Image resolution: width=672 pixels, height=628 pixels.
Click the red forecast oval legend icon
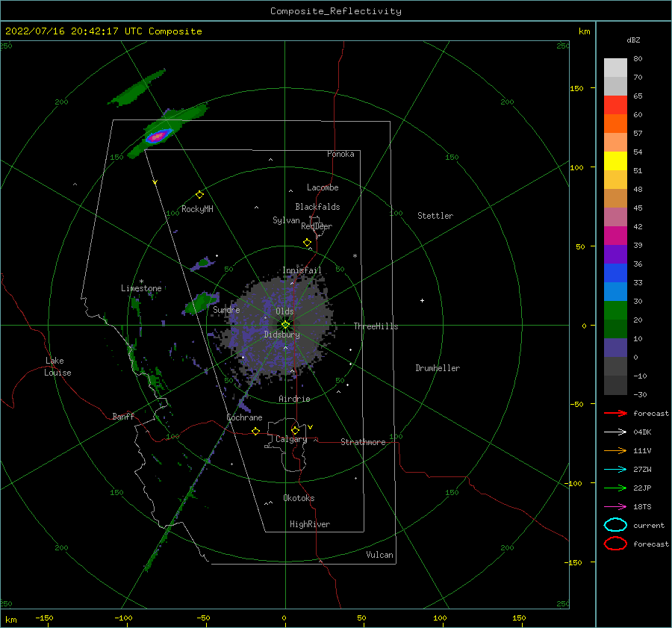point(615,544)
